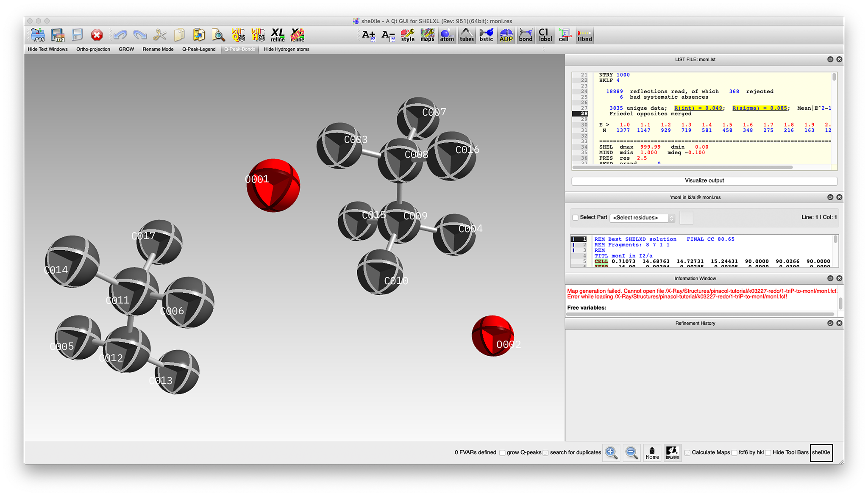Toggle search for duplicates checkbox

tap(546, 453)
